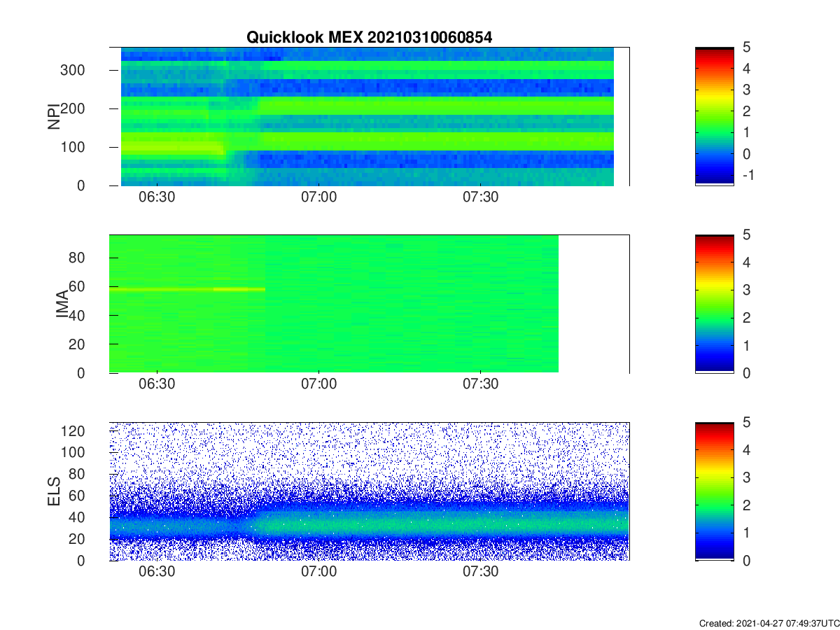Click the '0' label on IMA colorbar
This screenshot has width=840, height=630.
click(x=746, y=373)
